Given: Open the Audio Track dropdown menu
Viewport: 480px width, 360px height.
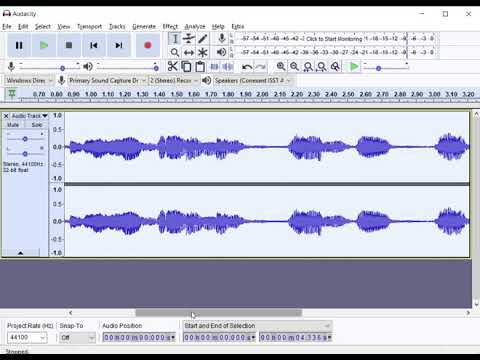Looking at the screenshot, I should pyautogui.click(x=29, y=116).
